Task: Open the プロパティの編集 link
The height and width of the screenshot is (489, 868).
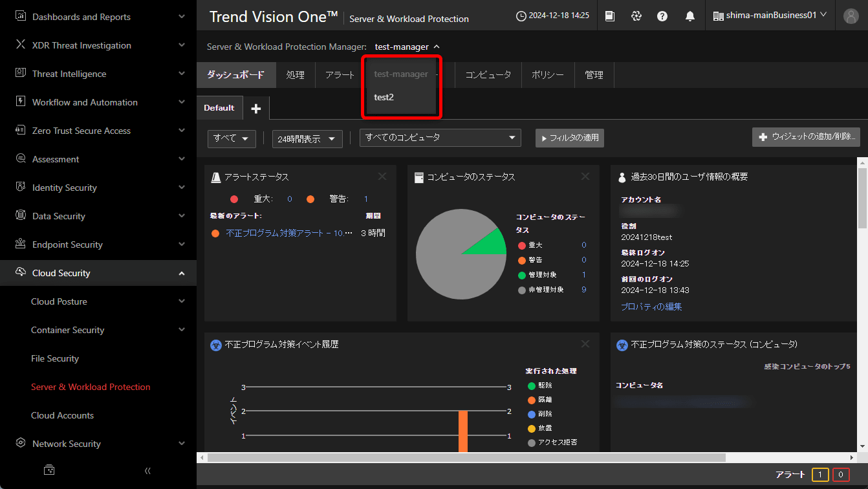Action: point(651,307)
